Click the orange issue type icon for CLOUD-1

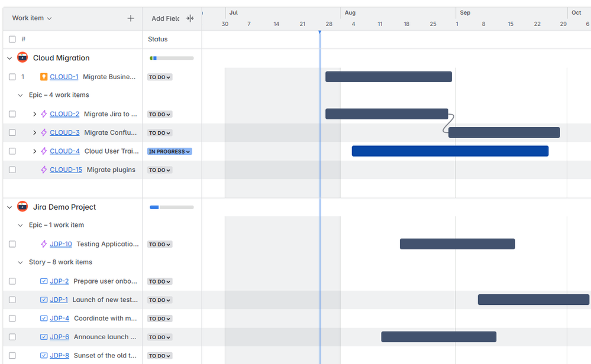pyautogui.click(x=44, y=77)
